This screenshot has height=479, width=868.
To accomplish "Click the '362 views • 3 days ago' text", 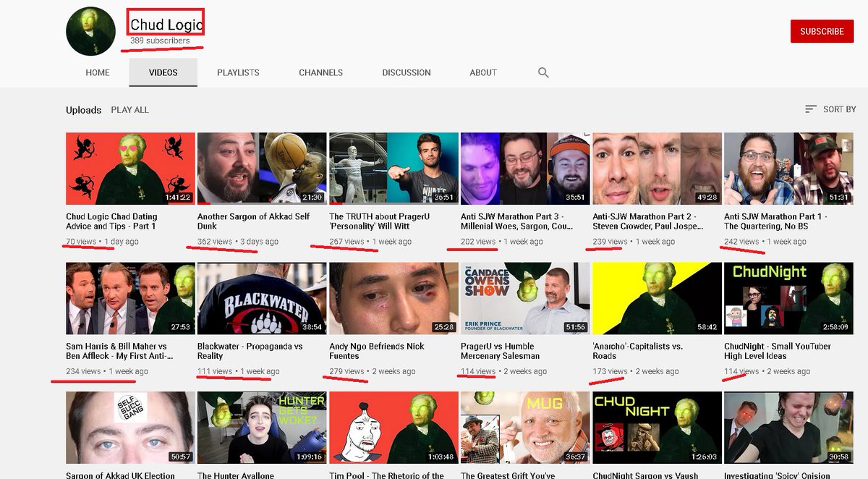I will click(x=238, y=242).
